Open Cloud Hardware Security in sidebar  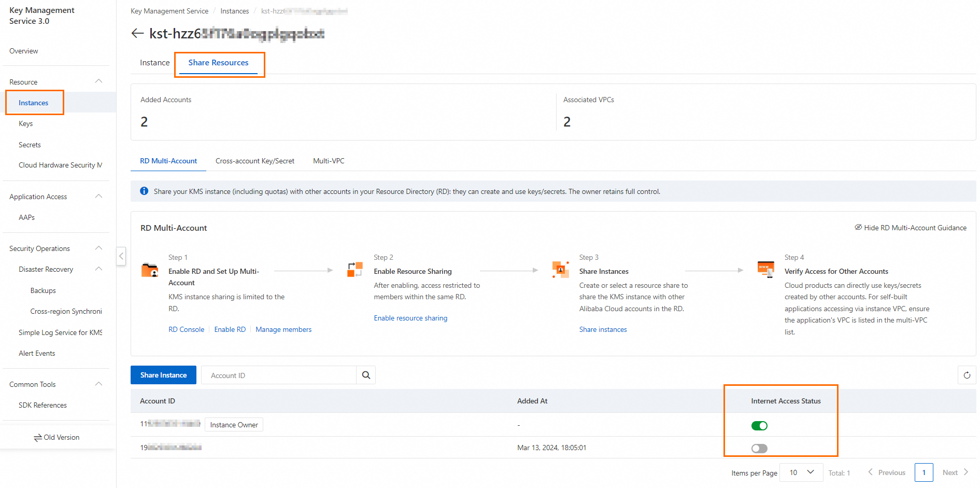(x=60, y=165)
